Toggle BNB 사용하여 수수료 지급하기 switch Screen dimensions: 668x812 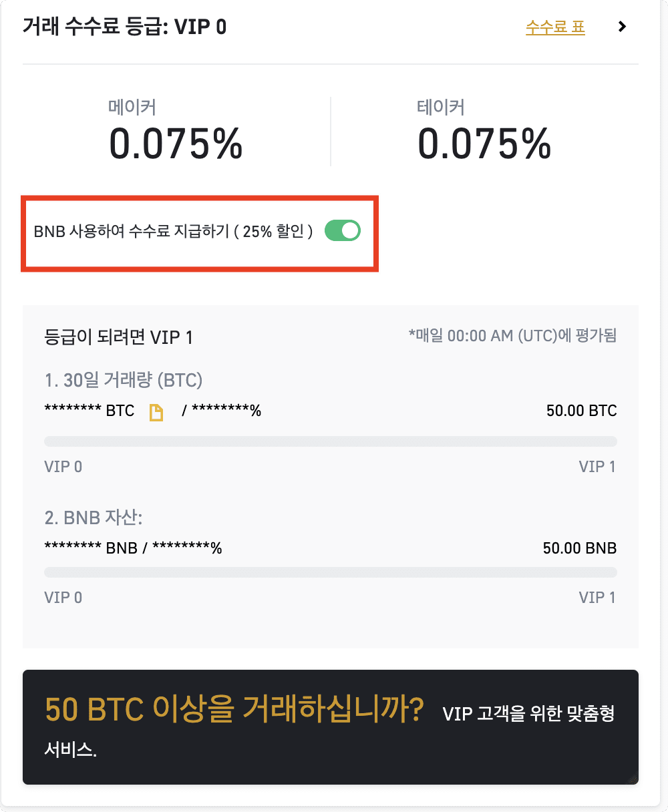click(343, 231)
